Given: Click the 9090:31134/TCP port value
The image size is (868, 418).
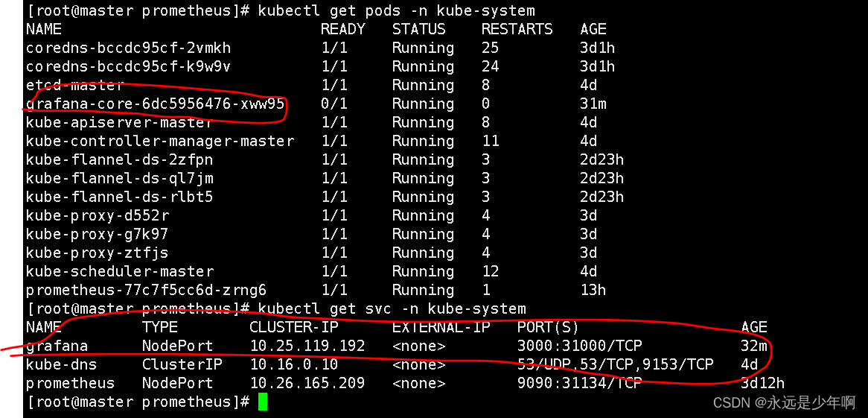Looking at the screenshot, I should pyautogui.click(x=580, y=383).
